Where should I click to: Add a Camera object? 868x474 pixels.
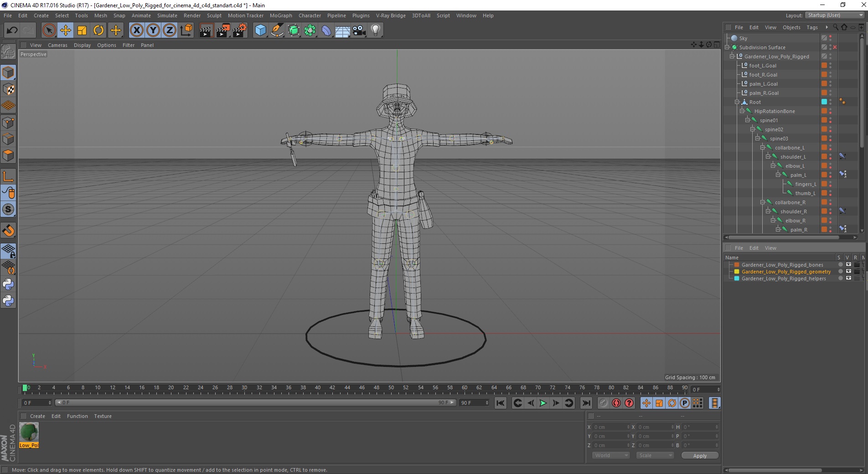(359, 31)
